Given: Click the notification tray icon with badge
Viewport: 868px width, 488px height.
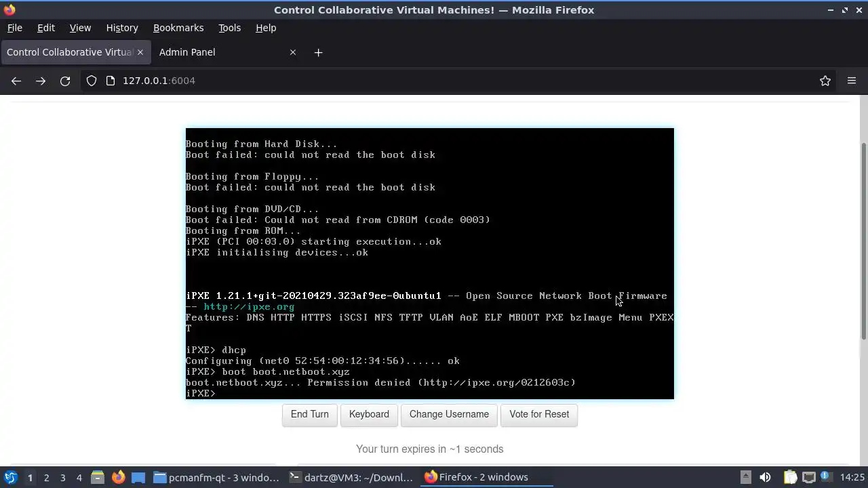Looking at the screenshot, I should 826,477.
